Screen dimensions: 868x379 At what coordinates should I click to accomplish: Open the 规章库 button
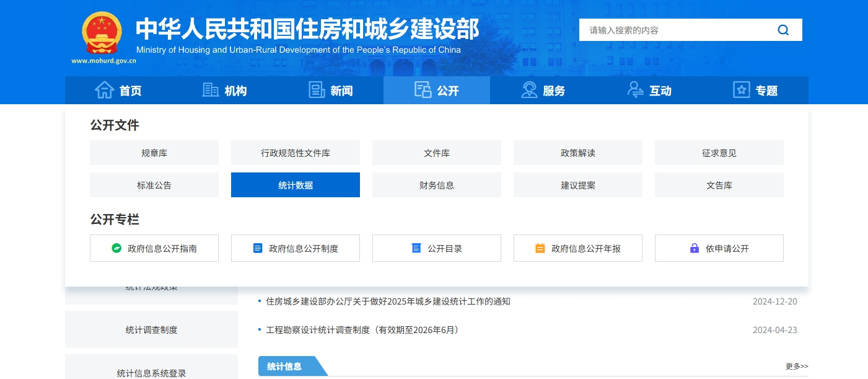coord(154,153)
